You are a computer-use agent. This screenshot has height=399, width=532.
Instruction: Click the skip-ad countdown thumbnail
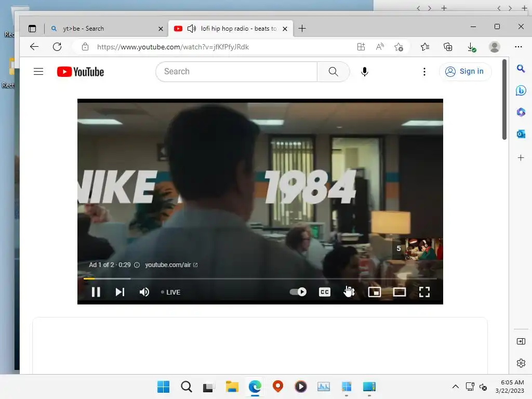tap(417, 249)
